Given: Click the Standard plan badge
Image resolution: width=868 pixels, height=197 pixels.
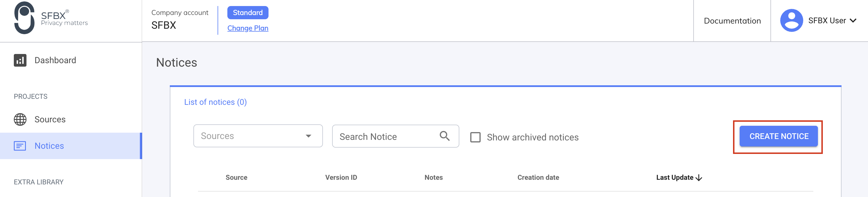Looking at the screenshot, I should pos(248,12).
